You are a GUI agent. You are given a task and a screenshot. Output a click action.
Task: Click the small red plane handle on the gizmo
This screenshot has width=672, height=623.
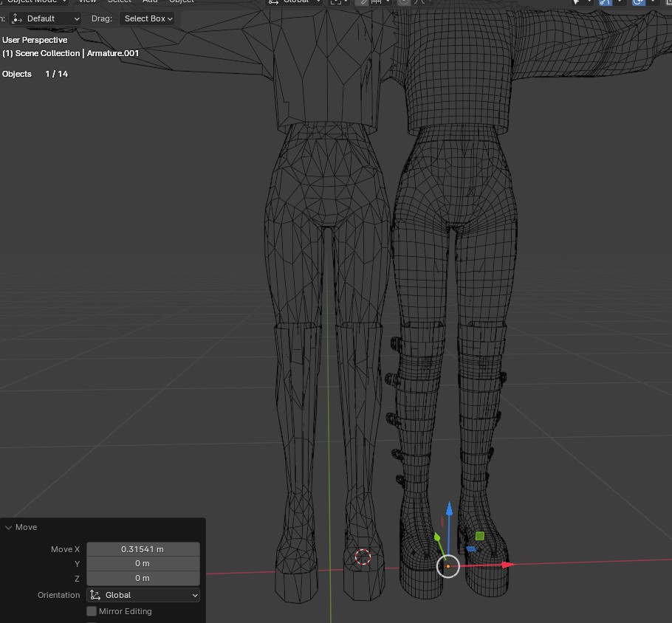pos(442,522)
